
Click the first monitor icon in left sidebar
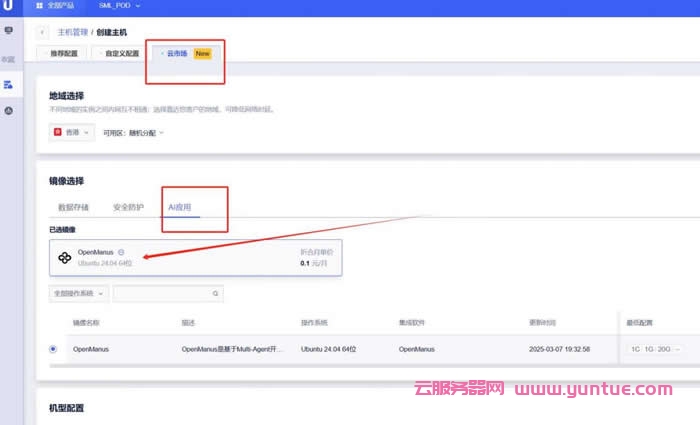pyautogui.click(x=9, y=31)
